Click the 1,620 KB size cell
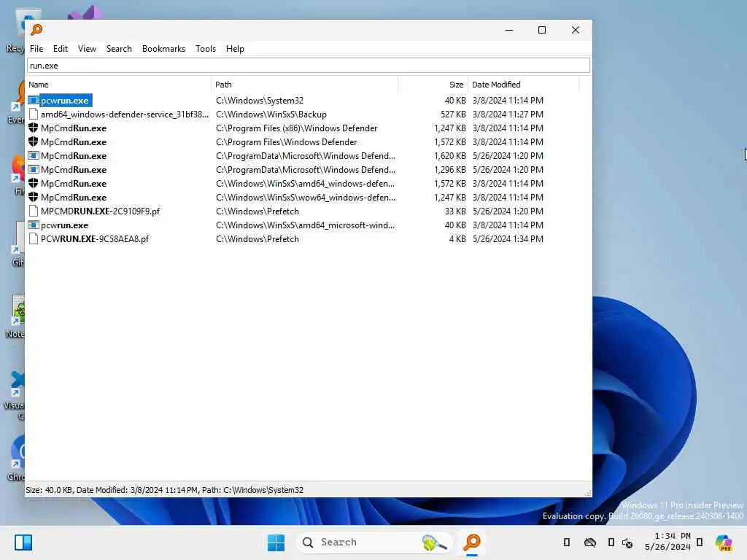This screenshot has width=747, height=560. [449, 156]
